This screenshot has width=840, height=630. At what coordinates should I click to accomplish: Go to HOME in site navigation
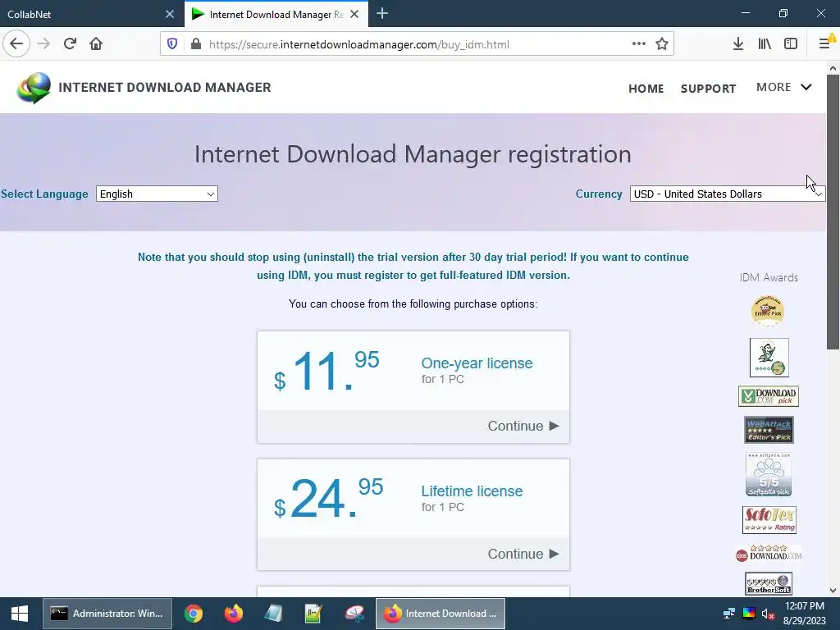pos(646,89)
